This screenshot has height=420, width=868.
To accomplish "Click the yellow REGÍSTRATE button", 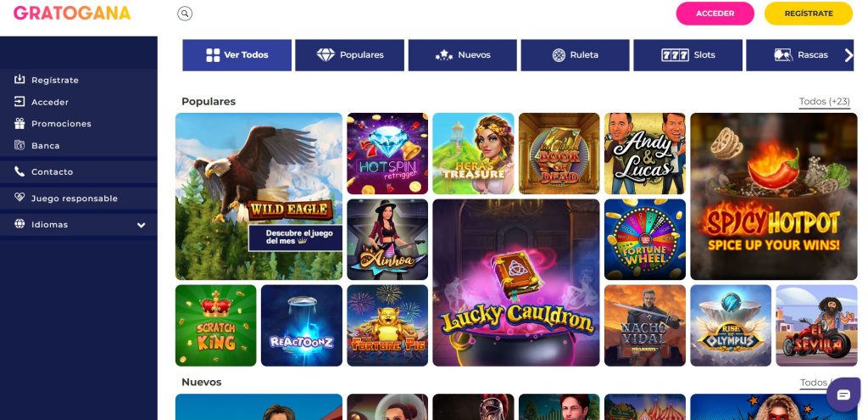I will [808, 14].
